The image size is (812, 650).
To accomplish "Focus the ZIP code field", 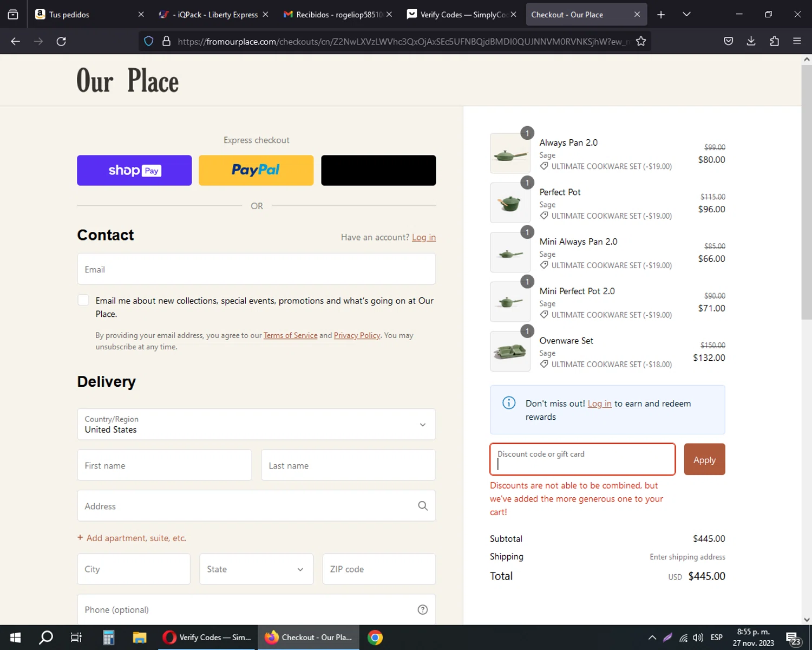I will [379, 569].
